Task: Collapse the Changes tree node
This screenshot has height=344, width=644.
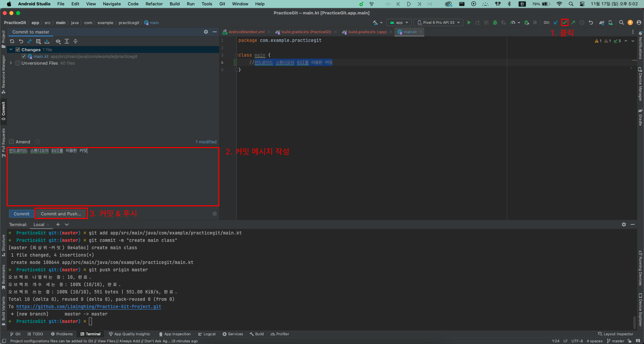Action: click(11, 50)
